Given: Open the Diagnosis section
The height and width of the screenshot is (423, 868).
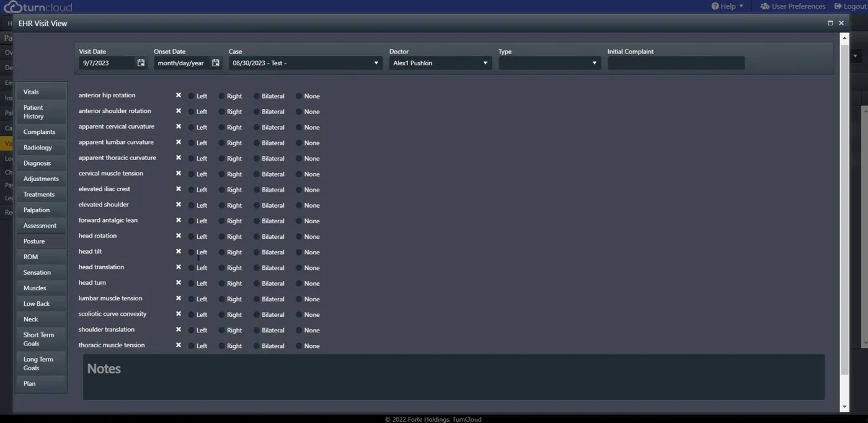Looking at the screenshot, I should coord(41,163).
